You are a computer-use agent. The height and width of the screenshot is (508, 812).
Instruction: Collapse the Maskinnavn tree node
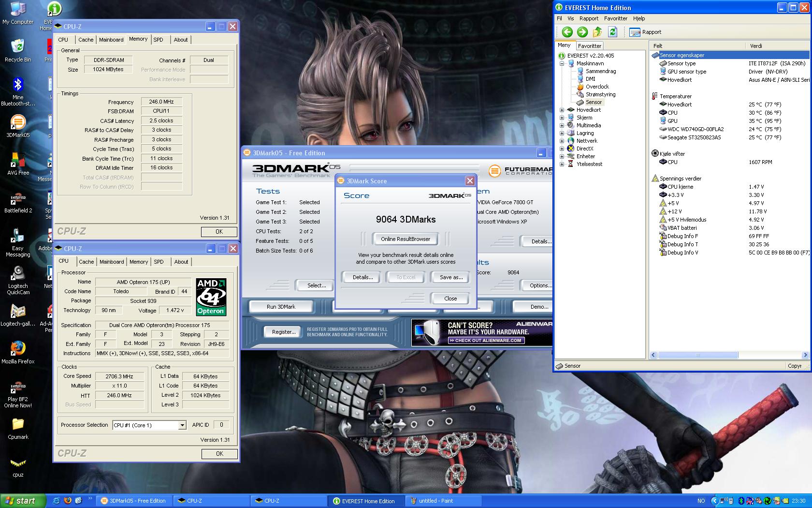[x=562, y=63]
